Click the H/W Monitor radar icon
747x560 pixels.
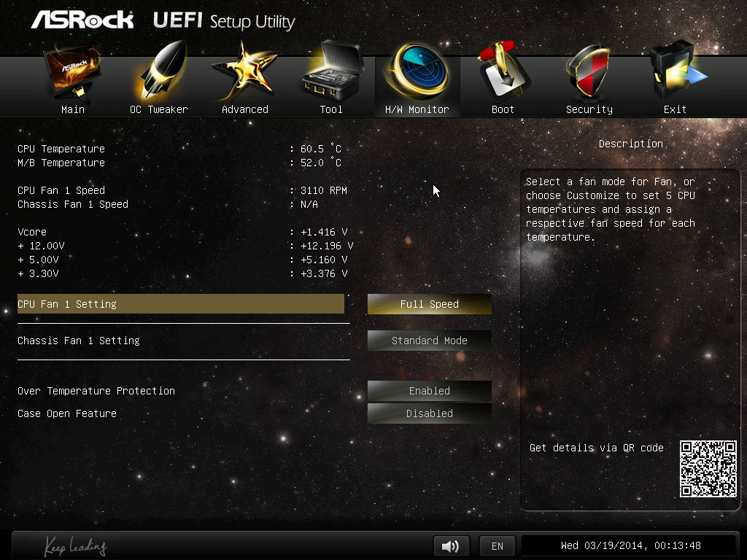tap(417, 71)
